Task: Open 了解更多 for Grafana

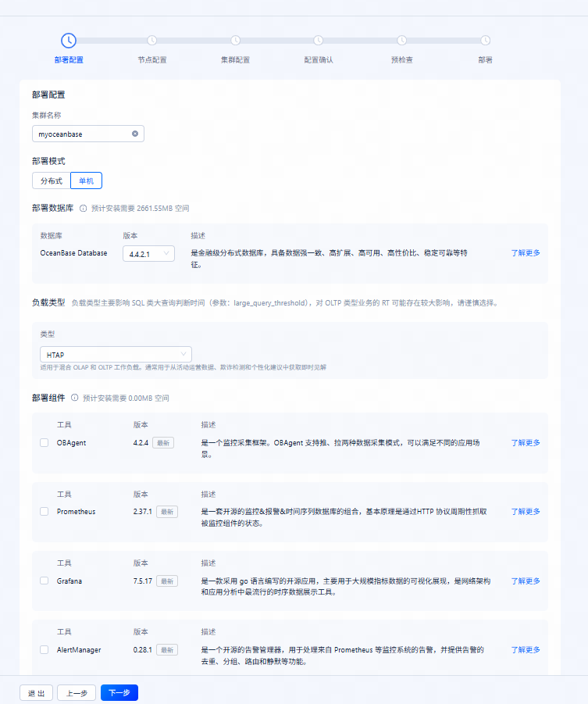Action: 526,581
